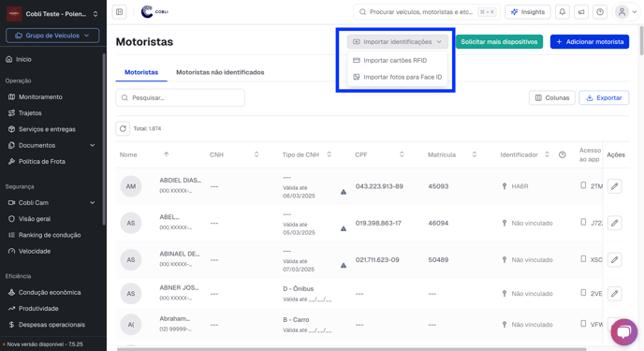Click the Identificador help question icon
The height and width of the screenshot is (351, 644).
pos(563,154)
